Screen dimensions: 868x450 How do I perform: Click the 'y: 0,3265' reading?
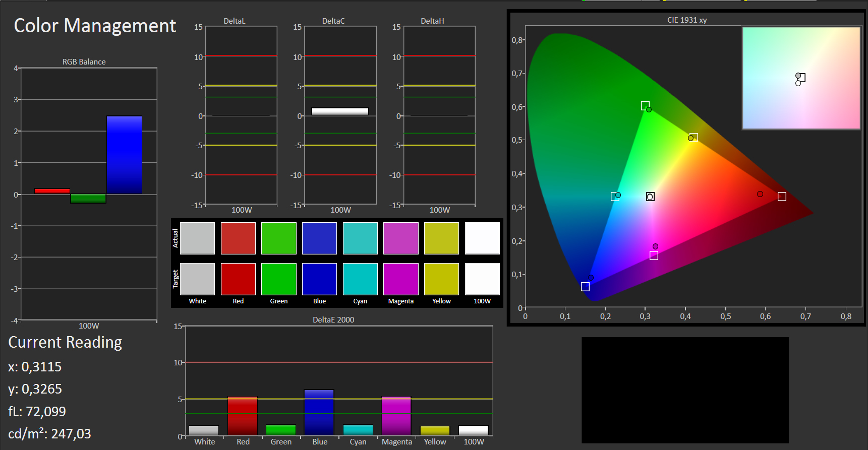point(35,389)
